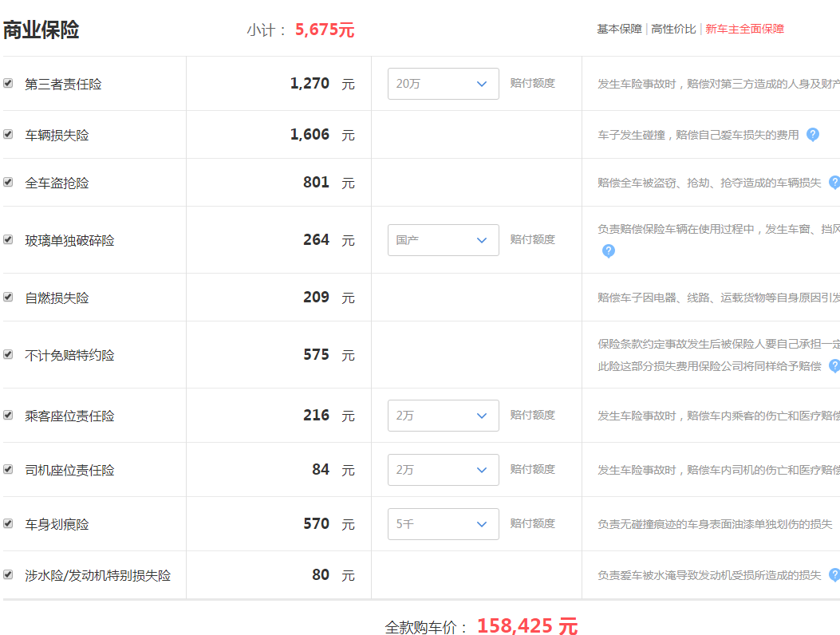Disable the 自燃损失险 checkbox
The width and height of the screenshot is (840, 635).
tap(8, 297)
